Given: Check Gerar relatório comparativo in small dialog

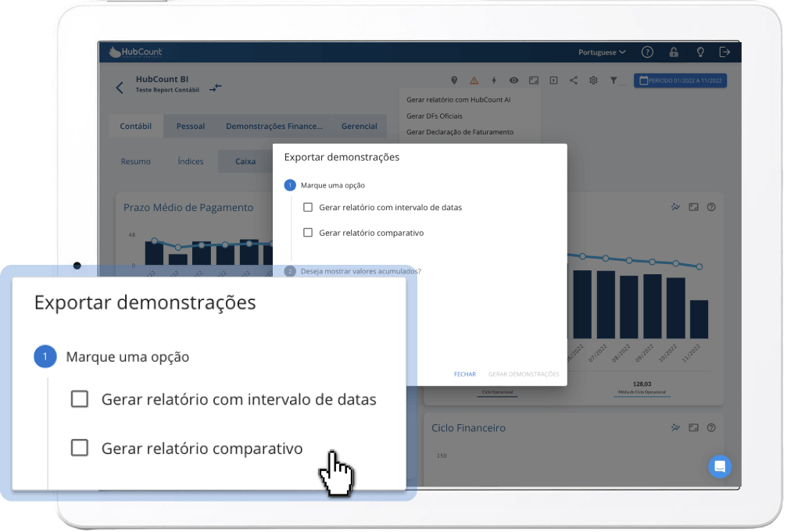Looking at the screenshot, I should click(x=308, y=233).
